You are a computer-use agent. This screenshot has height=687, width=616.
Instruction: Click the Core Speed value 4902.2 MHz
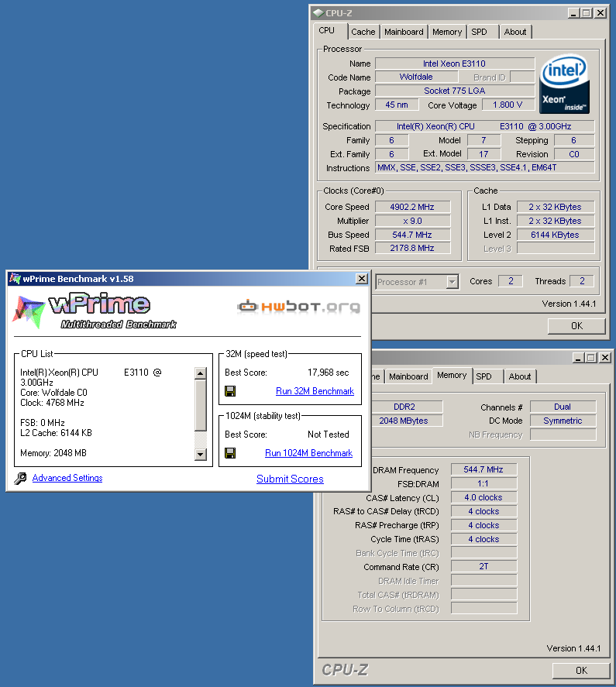point(412,207)
